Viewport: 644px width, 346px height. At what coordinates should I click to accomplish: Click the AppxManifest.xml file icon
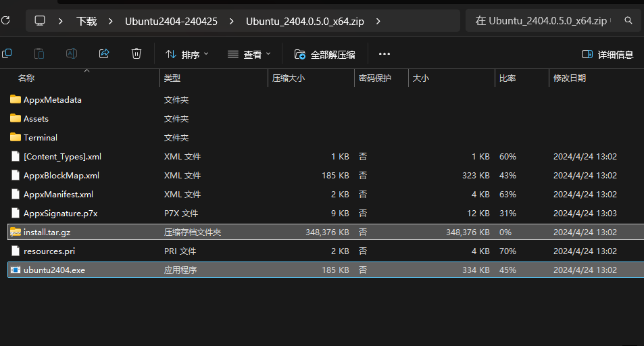16,194
